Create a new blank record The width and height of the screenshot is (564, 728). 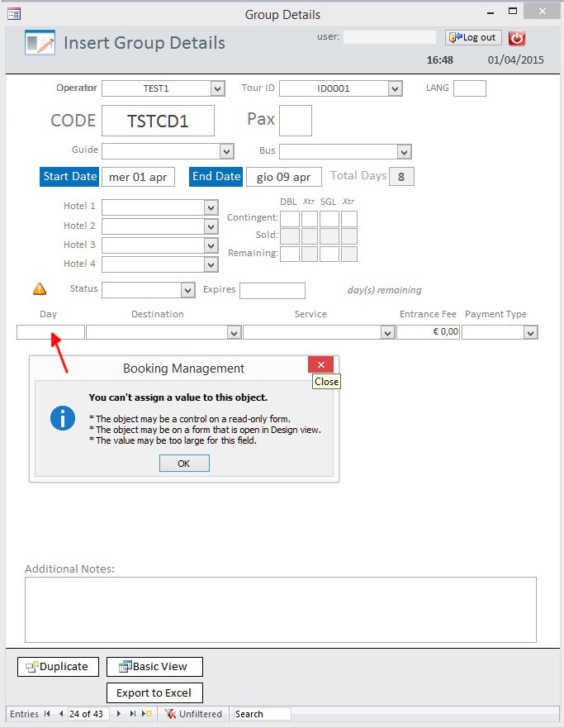[147, 714]
